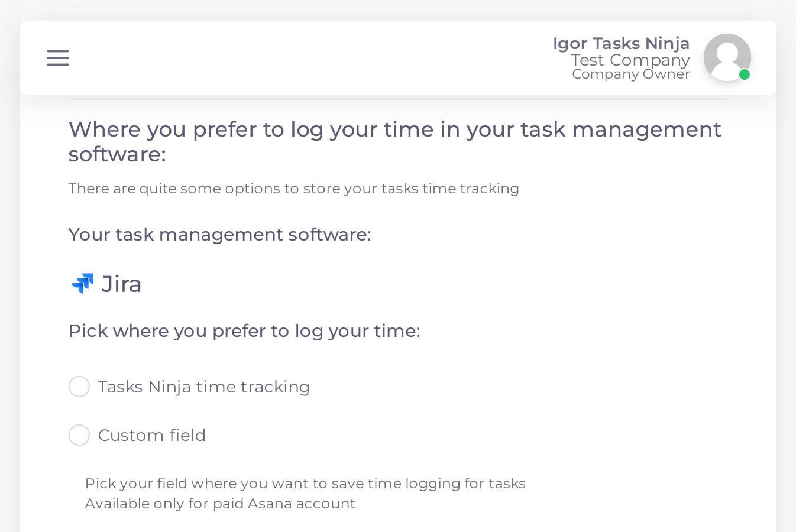
Task: Click the "Company Owner" role label
Action: click(630, 74)
